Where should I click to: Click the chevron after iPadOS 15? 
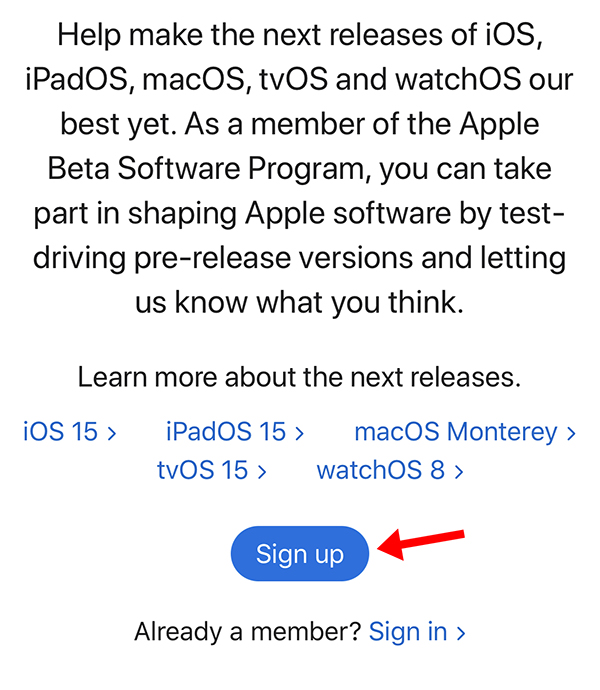point(299,433)
